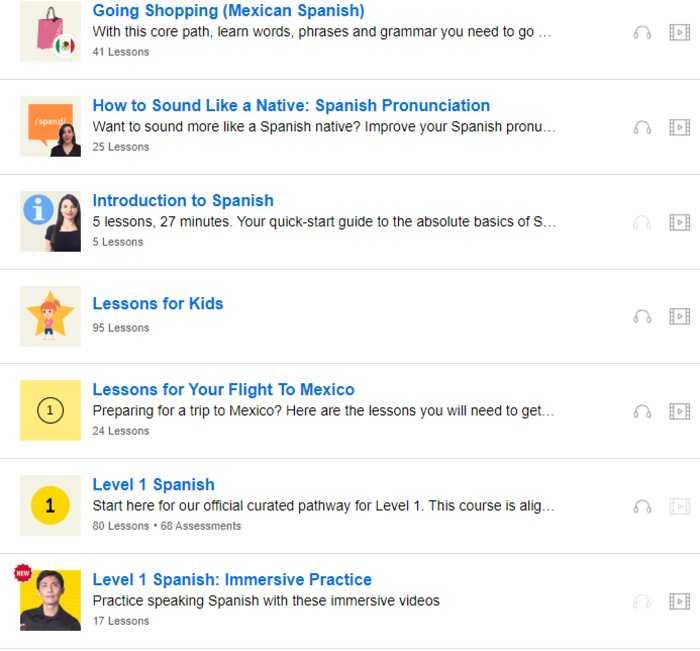The height and width of the screenshot is (651, 700).
Task: Click the Lessons for Kids star thumbnail
Action: point(50,317)
